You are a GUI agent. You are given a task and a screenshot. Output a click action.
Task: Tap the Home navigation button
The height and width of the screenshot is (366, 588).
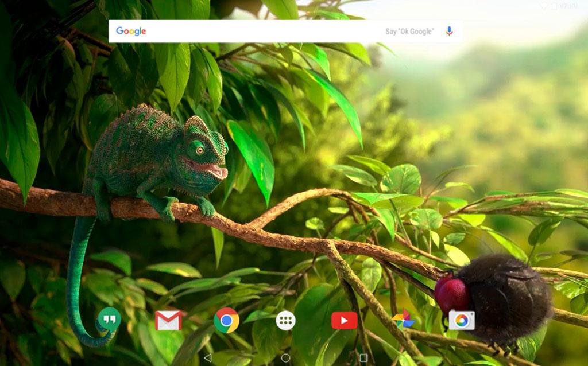pos(285,358)
